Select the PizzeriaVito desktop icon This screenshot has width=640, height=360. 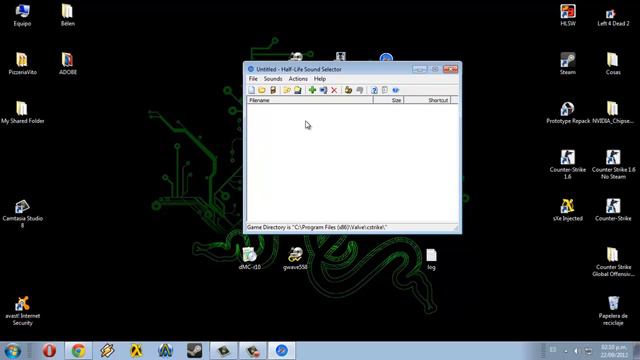coord(22,64)
